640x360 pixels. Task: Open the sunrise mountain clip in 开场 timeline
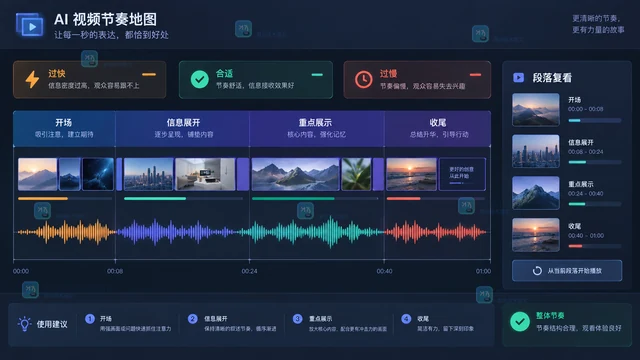pos(38,174)
